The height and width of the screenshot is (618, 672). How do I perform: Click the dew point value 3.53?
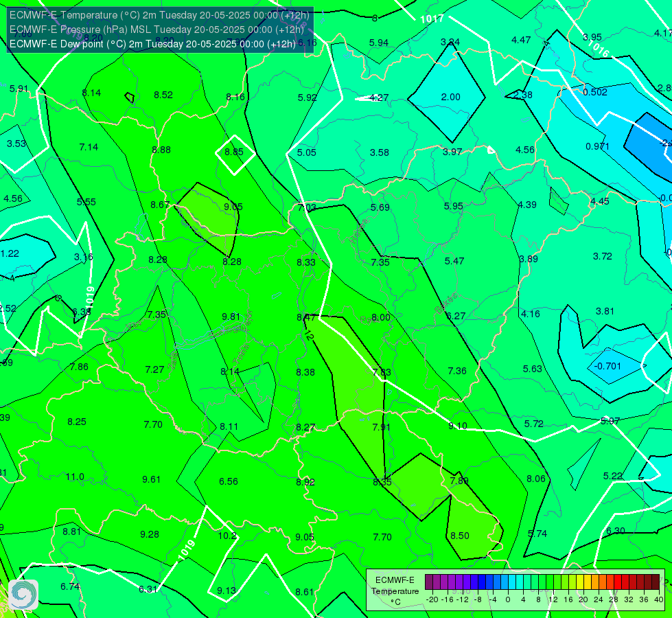[16, 144]
